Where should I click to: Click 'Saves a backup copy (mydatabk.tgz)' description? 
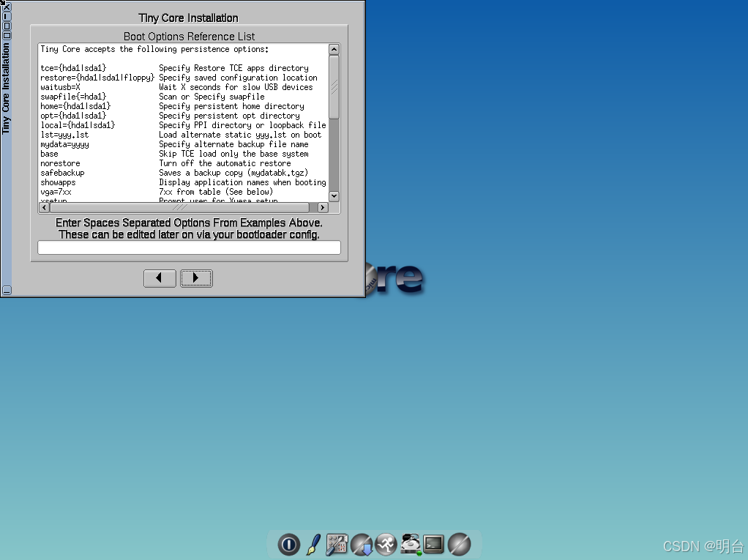point(233,173)
